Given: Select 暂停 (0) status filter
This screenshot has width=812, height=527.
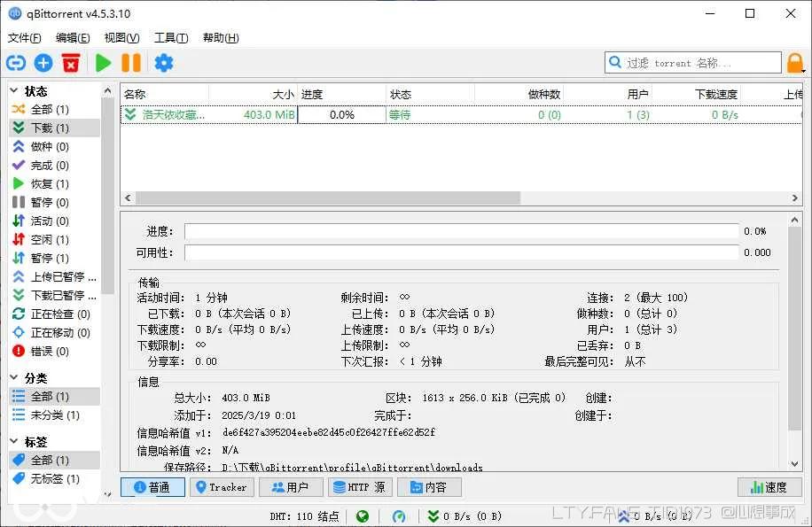Looking at the screenshot, I should point(54,202).
